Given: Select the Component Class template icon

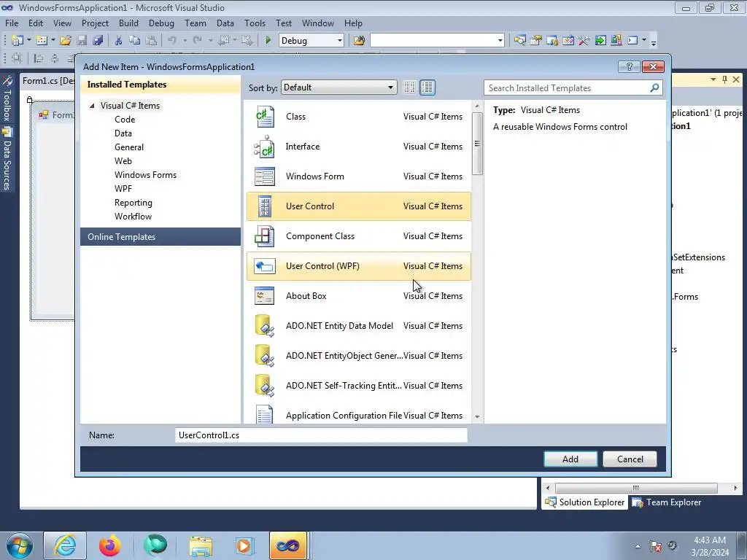Looking at the screenshot, I should point(264,236).
